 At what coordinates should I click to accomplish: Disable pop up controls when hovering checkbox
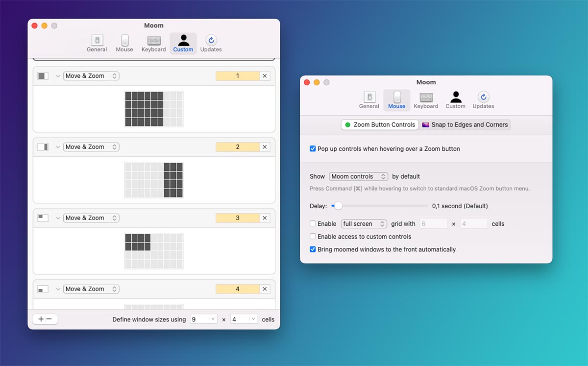313,149
